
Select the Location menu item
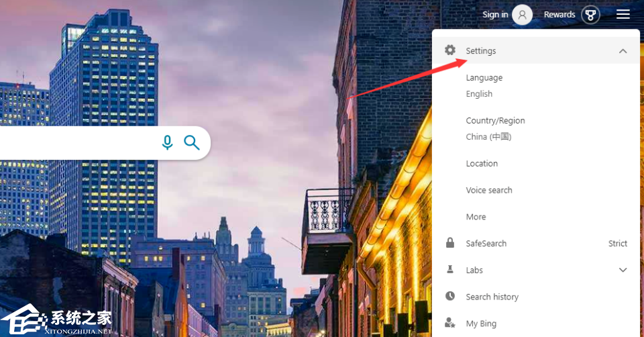[482, 164]
